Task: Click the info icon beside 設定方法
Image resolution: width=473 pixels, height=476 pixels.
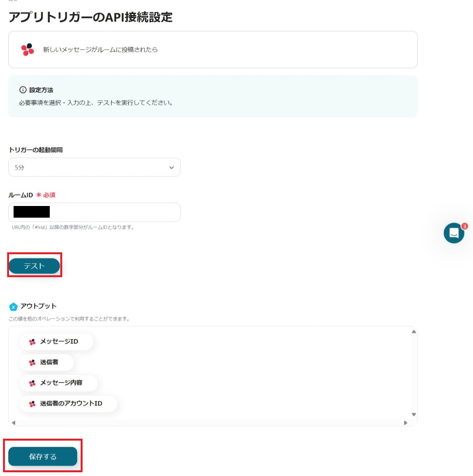Action: pos(23,90)
